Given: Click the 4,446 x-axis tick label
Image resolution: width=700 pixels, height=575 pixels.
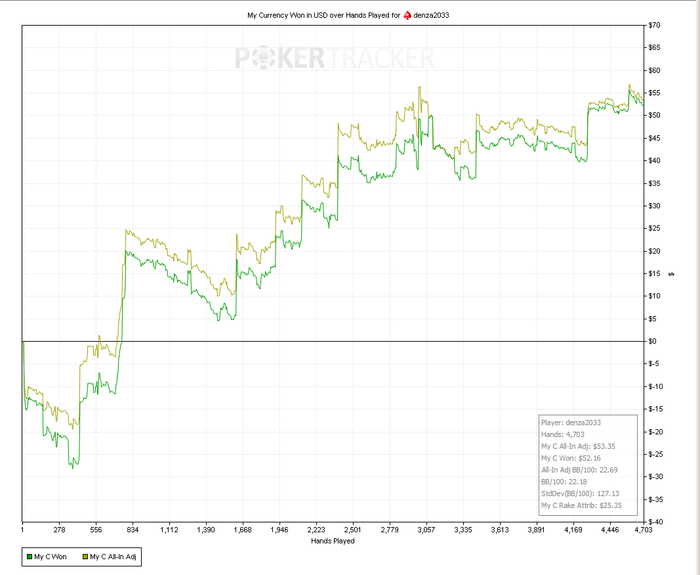Looking at the screenshot, I should click(x=610, y=530).
